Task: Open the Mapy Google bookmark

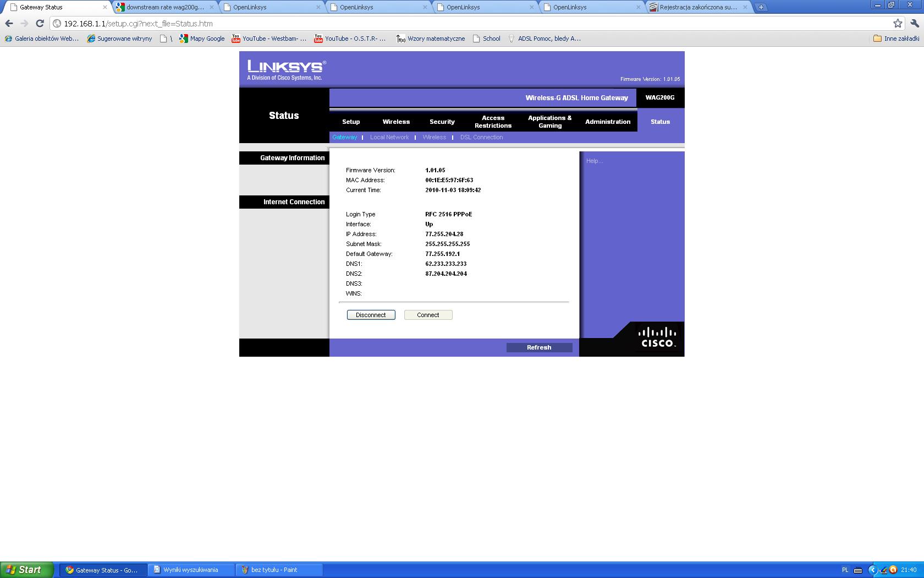Action: (202, 39)
